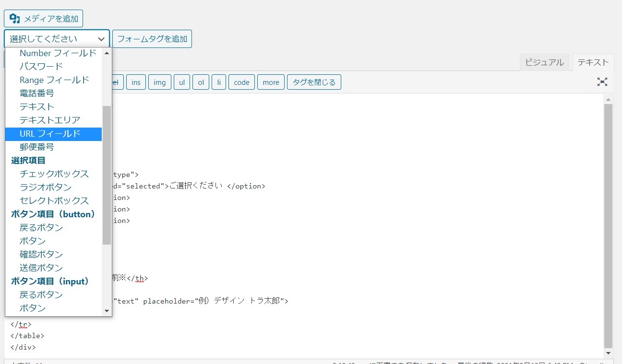This screenshot has width=622, height=364.
Task: Insert the img quicktag
Action: tap(159, 82)
